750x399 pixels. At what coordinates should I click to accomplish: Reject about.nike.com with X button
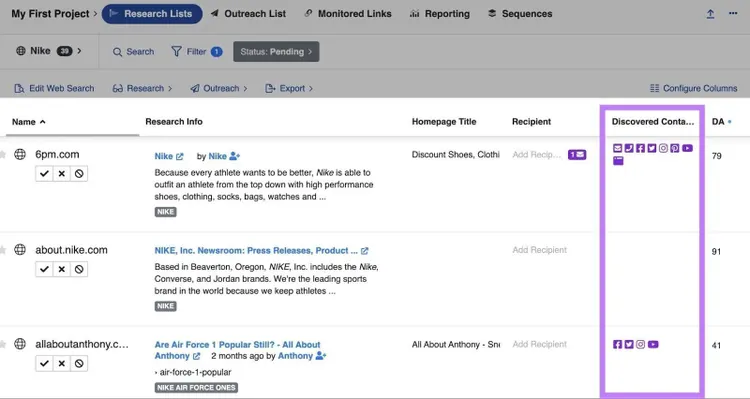[x=62, y=269]
